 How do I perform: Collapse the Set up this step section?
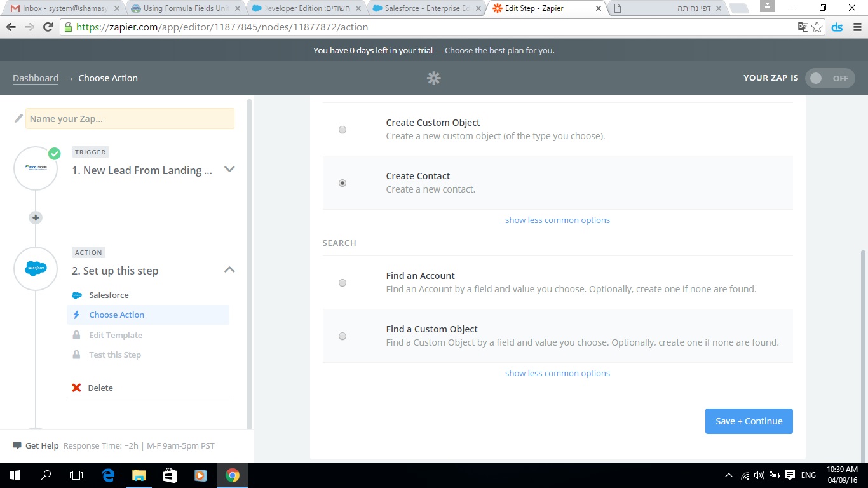pos(229,270)
